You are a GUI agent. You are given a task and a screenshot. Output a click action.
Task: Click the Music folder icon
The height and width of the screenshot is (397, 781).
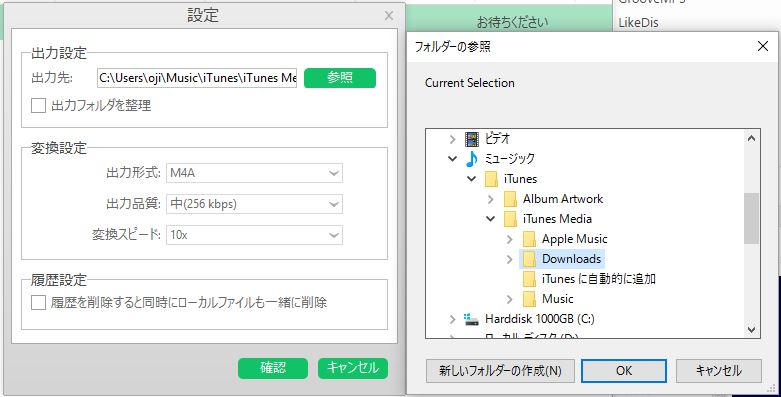529,299
